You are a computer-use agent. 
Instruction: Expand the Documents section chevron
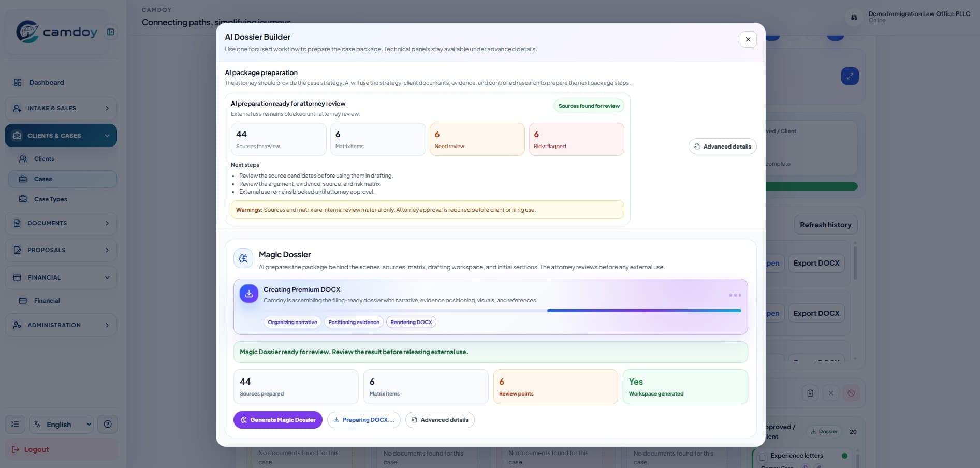pyautogui.click(x=107, y=223)
